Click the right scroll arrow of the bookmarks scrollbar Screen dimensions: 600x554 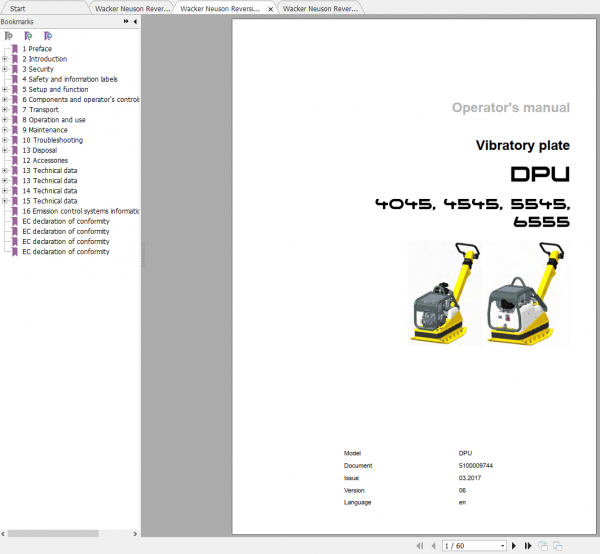(x=135, y=534)
